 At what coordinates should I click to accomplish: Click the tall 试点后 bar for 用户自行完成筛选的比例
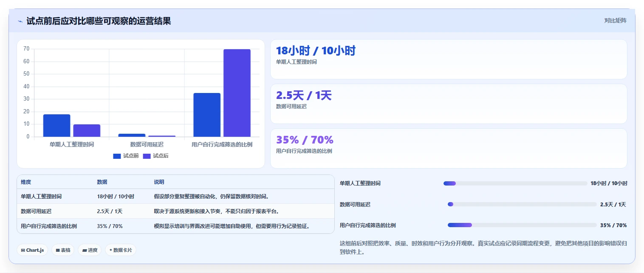(x=237, y=93)
